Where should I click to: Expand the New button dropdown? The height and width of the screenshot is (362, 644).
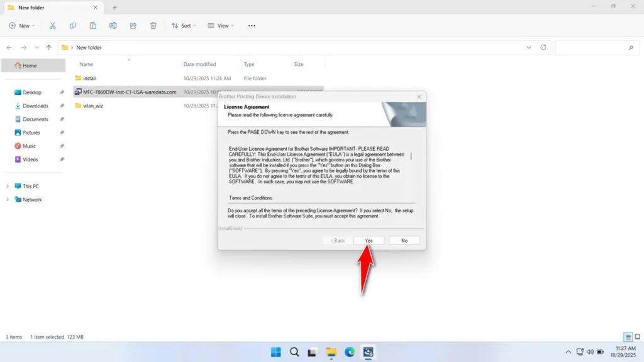[32, 25]
